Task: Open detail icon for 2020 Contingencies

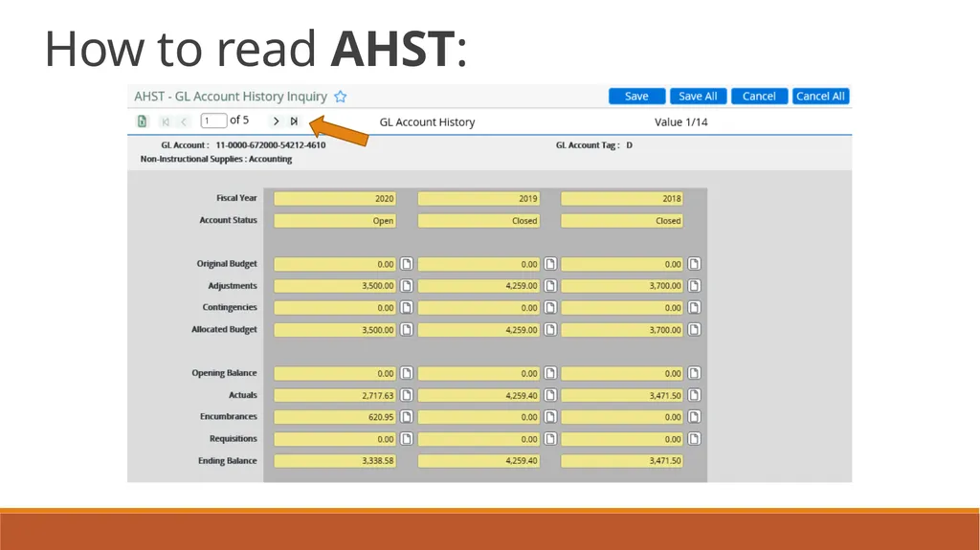Action: [x=406, y=307]
